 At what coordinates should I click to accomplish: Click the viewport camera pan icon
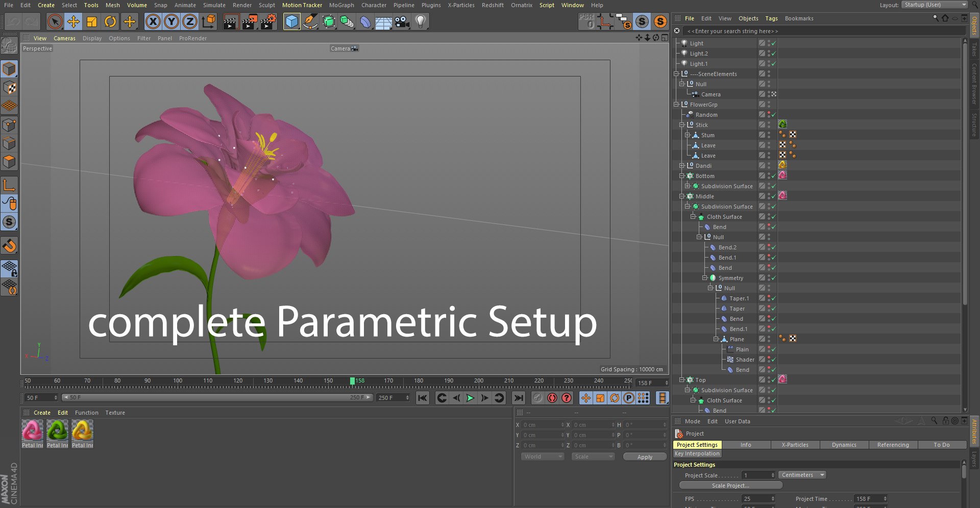pyautogui.click(x=639, y=38)
